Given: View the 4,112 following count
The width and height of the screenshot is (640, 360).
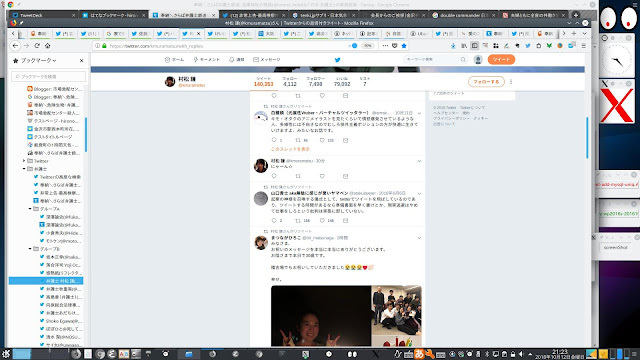Looking at the screenshot, I should pos(290,81).
